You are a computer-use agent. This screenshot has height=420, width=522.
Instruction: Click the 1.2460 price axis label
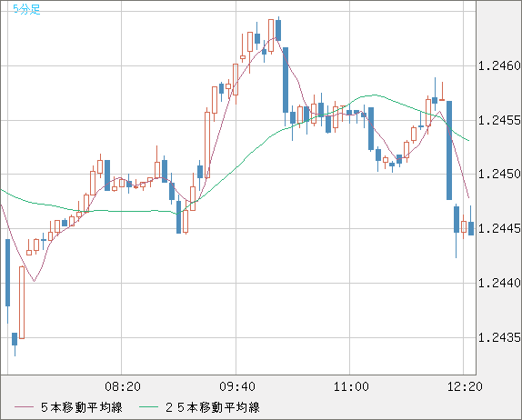[499, 65]
